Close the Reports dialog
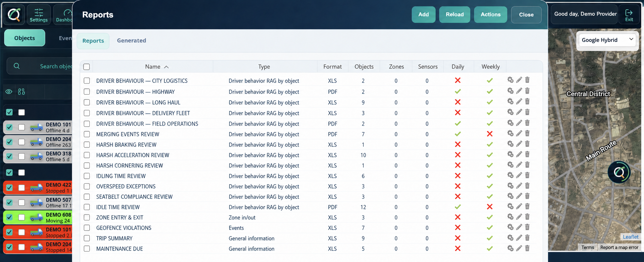Viewport: 644px width, 262px height. pos(526,14)
